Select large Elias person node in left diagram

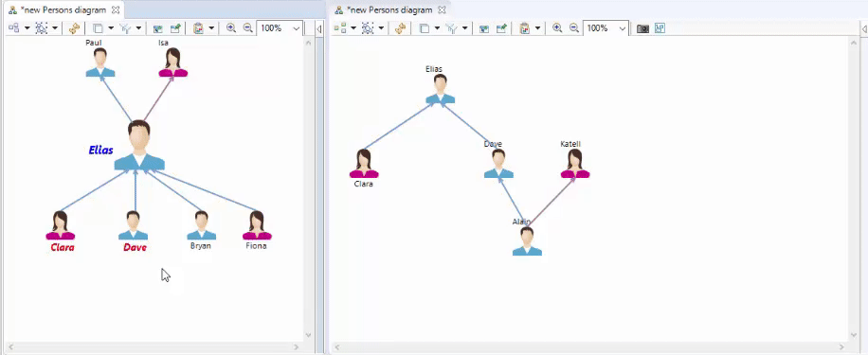point(139,146)
